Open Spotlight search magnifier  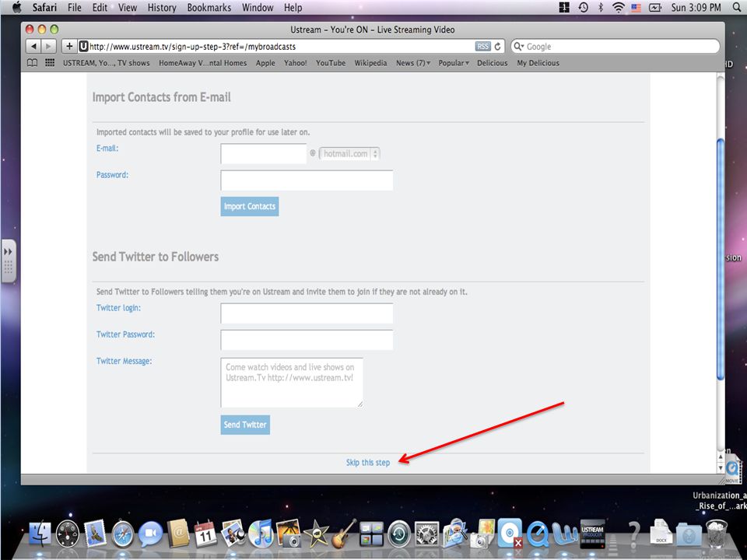(x=737, y=7)
